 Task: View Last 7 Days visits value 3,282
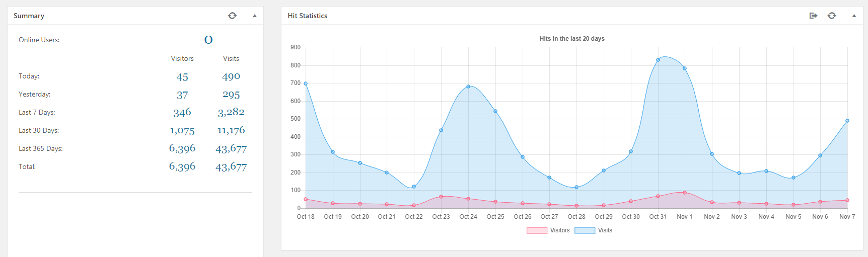(x=231, y=113)
